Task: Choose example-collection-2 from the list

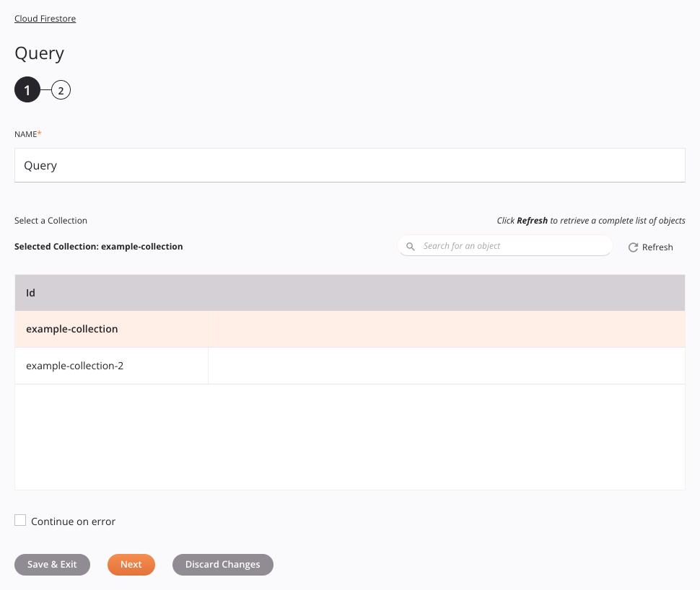Action: (75, 366)
